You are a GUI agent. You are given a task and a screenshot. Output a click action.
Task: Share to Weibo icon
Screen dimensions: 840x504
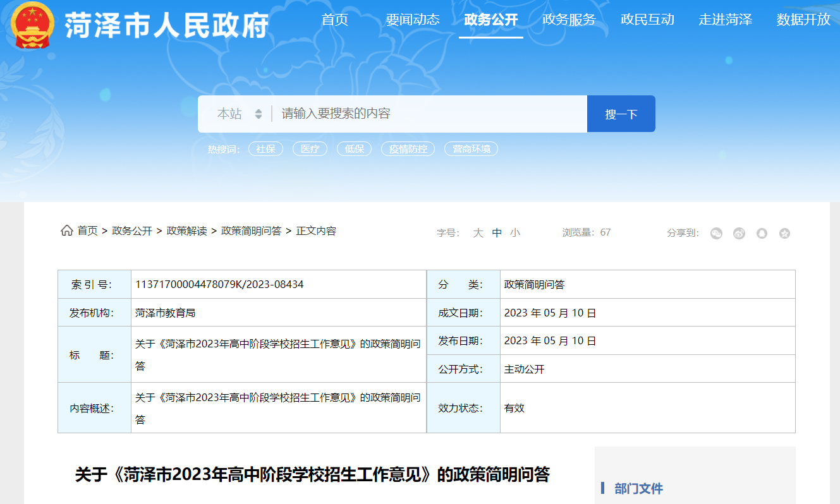[x=739, y=233]
